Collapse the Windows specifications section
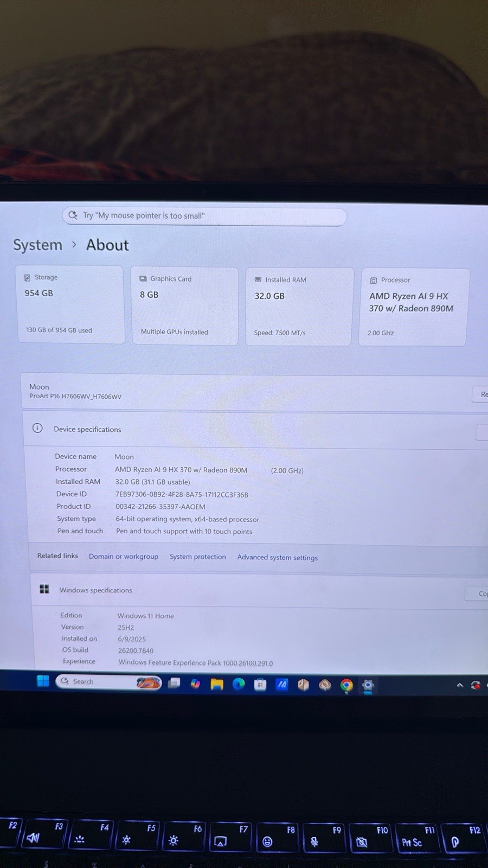Image resolution: width=488 pixels, height=868 pixels. (x=260, y=591)
